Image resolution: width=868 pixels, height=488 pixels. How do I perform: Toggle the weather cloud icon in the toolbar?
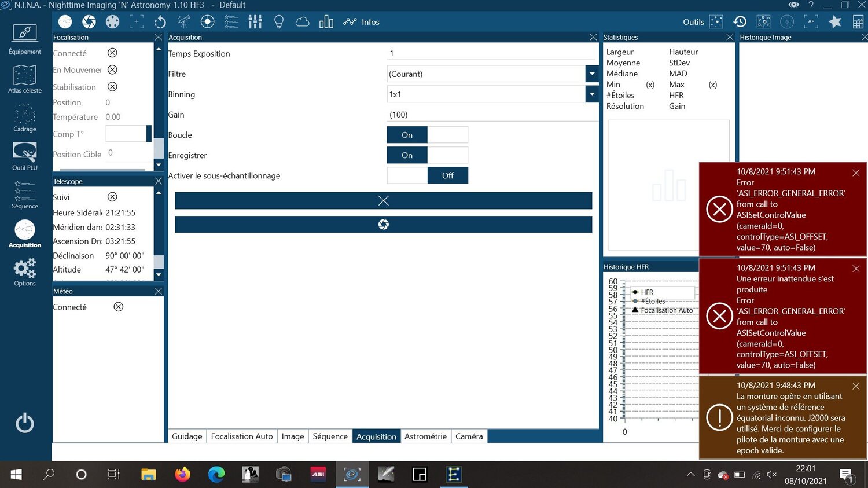pos(303,22)
